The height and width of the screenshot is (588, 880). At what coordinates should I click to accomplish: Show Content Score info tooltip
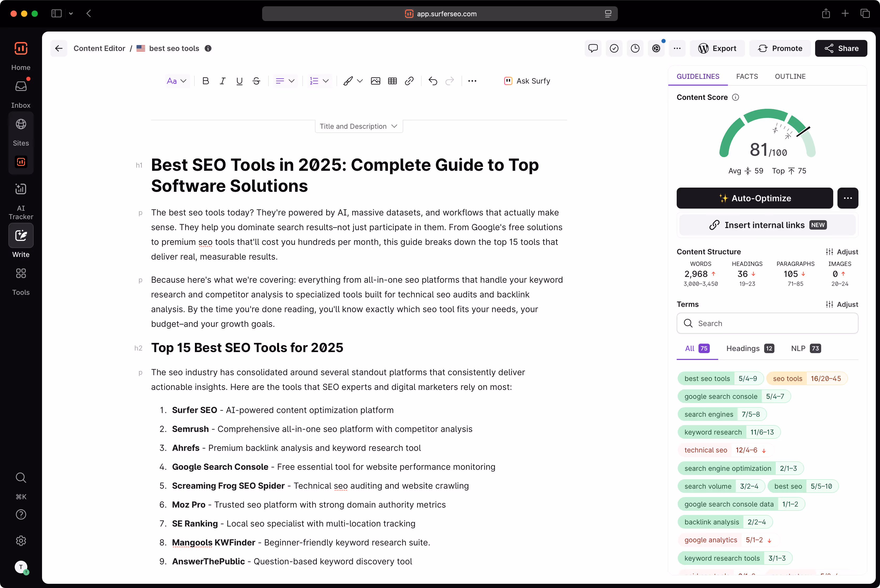[x=736, y=97]
